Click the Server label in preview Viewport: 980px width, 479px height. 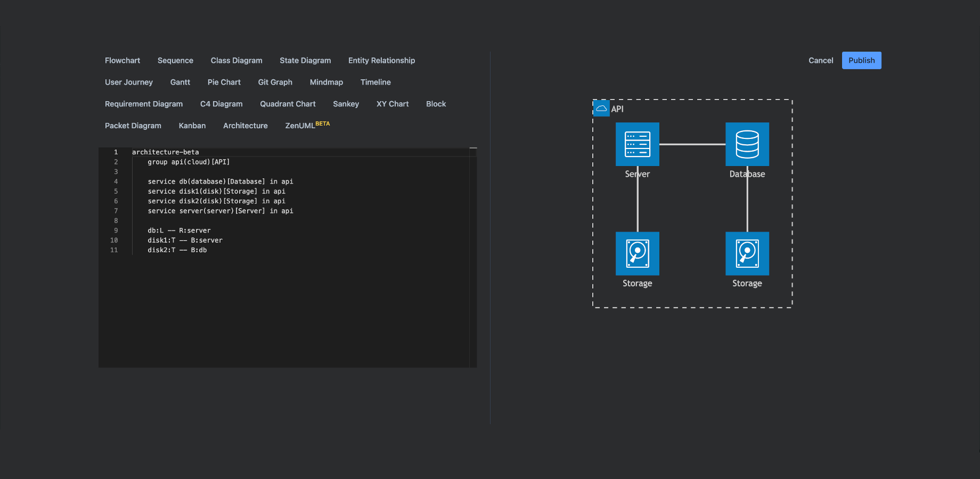[x=638, y=174]
